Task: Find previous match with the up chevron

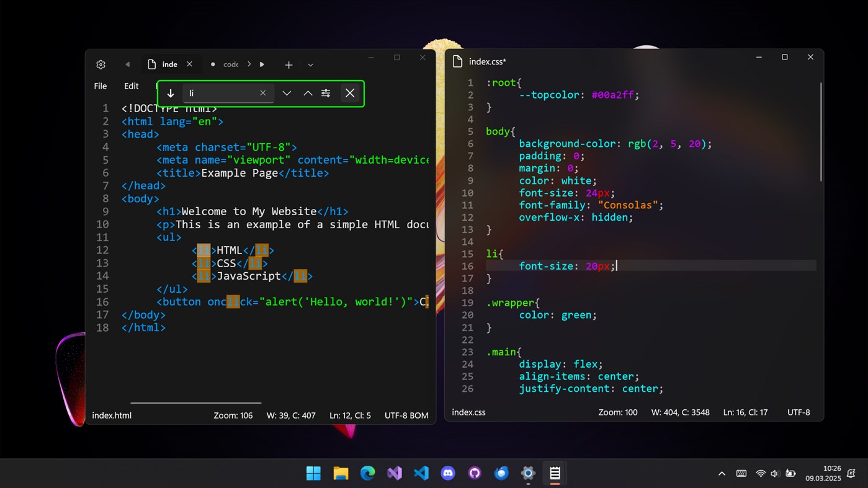Action: click(308, 93)
